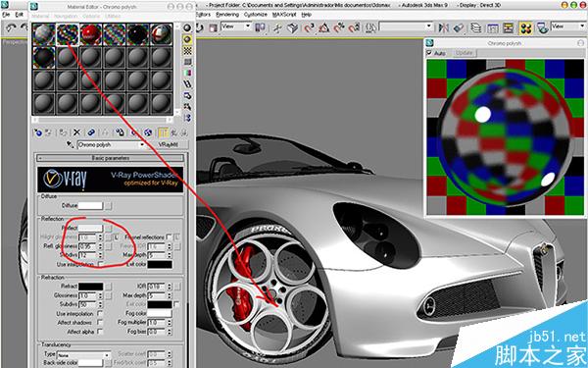
Task: Toggle the 3D Snaps magnet icon
Action: click(x=309, y=27)
